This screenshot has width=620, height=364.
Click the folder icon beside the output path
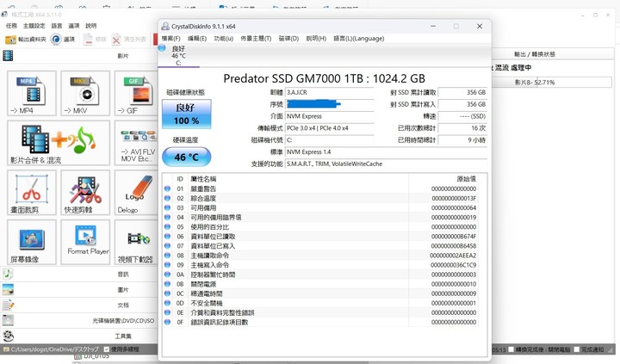coord(6,349)
